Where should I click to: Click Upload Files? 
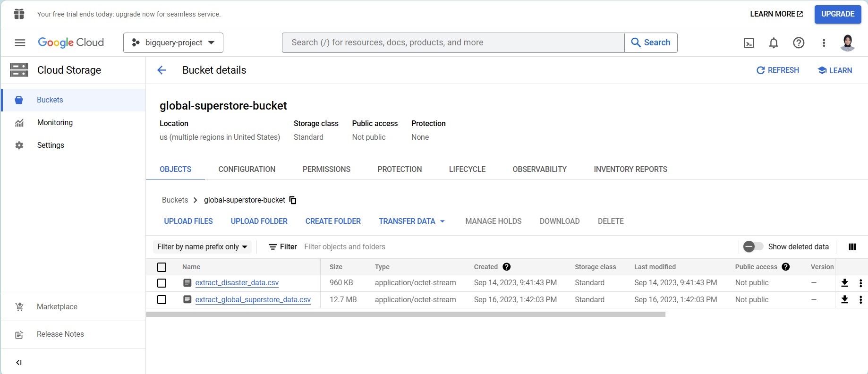188,221
